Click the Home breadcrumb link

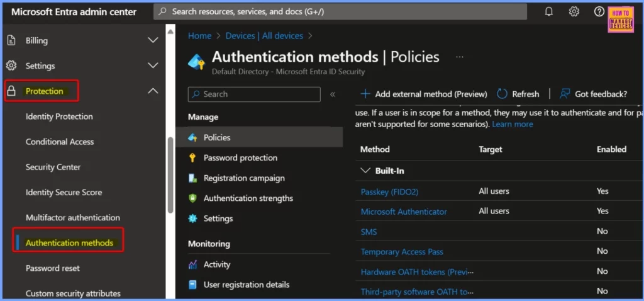pos(199,36)
